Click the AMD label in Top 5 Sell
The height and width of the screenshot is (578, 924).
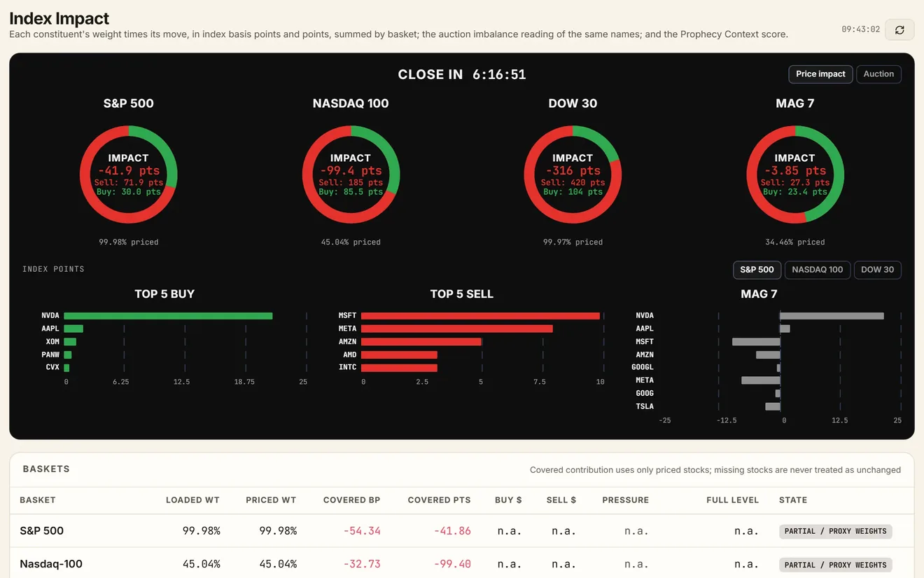point(349,355)
